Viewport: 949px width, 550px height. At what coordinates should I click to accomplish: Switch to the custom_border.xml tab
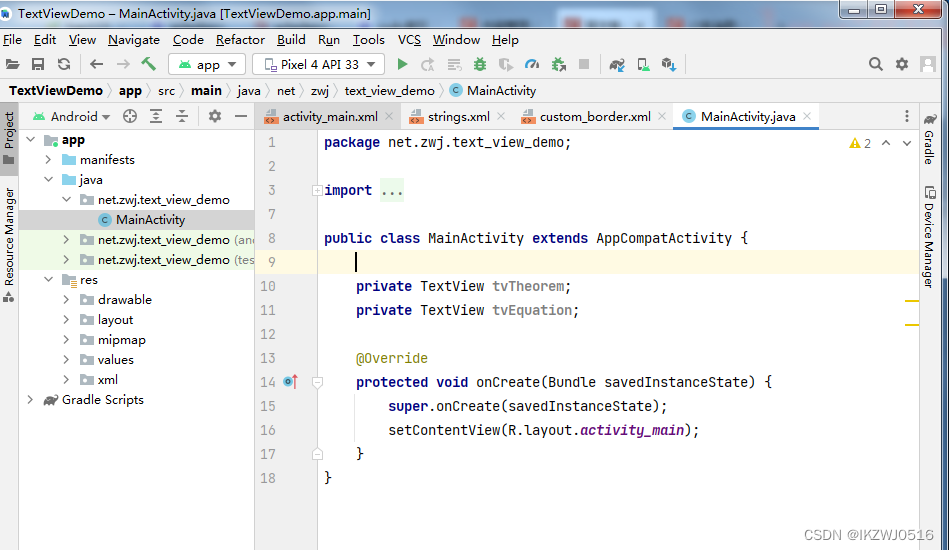[x=595, y=117]
